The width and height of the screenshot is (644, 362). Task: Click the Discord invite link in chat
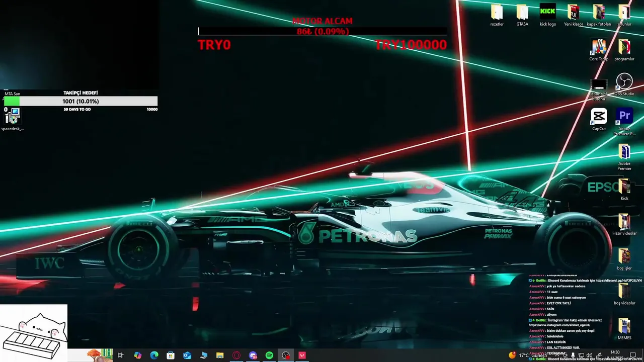click(x=619, y=281)
